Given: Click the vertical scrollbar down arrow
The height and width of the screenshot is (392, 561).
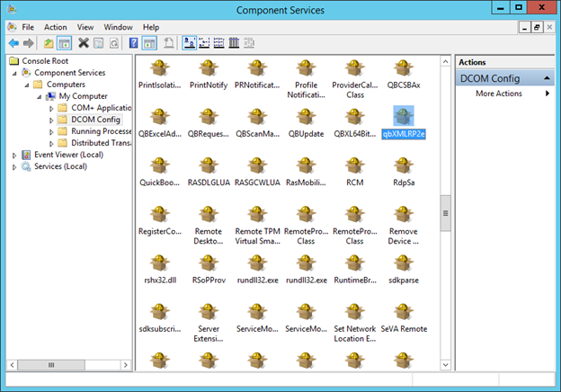Looking at the screenshot, I should coord(445,364).
